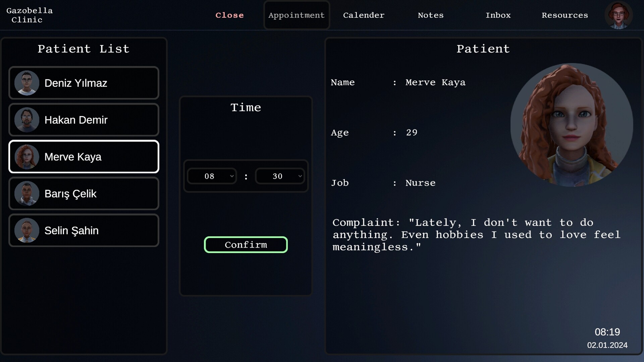Switch to the Calender tab

pyautogui.click(x=364, y=15)
